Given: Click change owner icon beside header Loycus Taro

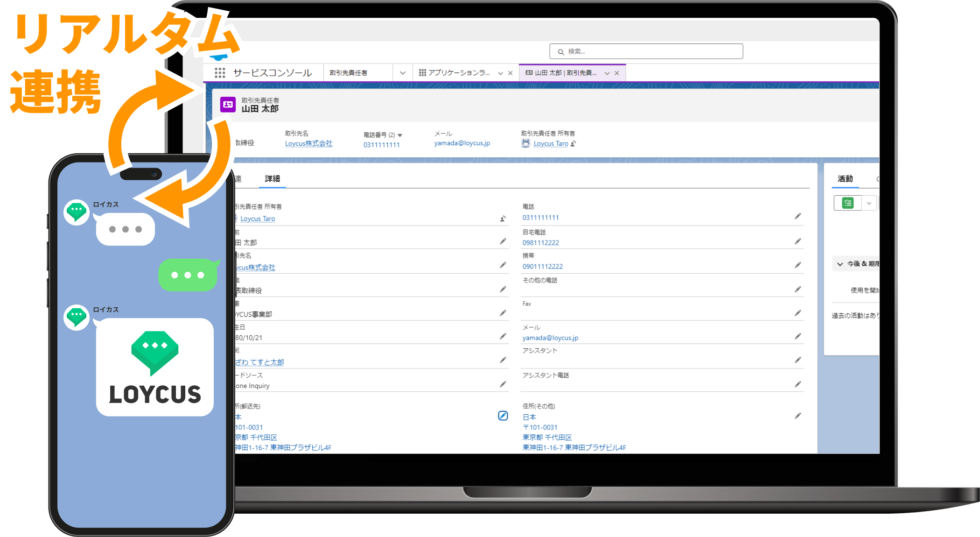Looking at the screenshot, I should (x=574, y=144).
